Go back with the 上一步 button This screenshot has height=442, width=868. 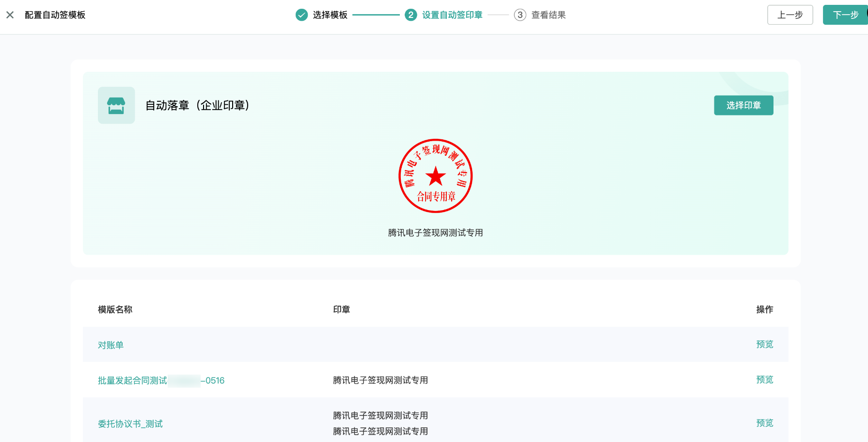tap(790, 15)
